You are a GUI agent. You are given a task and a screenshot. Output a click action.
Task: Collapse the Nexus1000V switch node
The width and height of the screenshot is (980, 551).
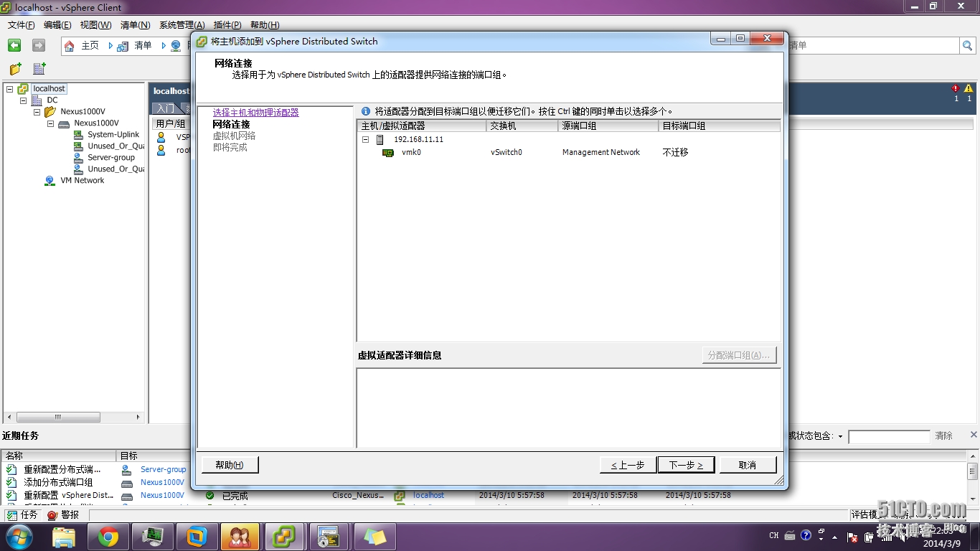(50, 123)
